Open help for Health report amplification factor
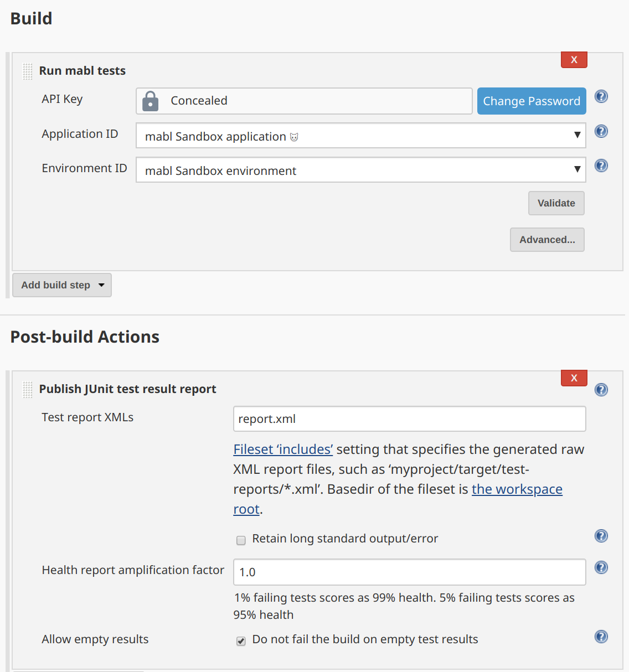 pyautogui.click(x=601, y=567)
